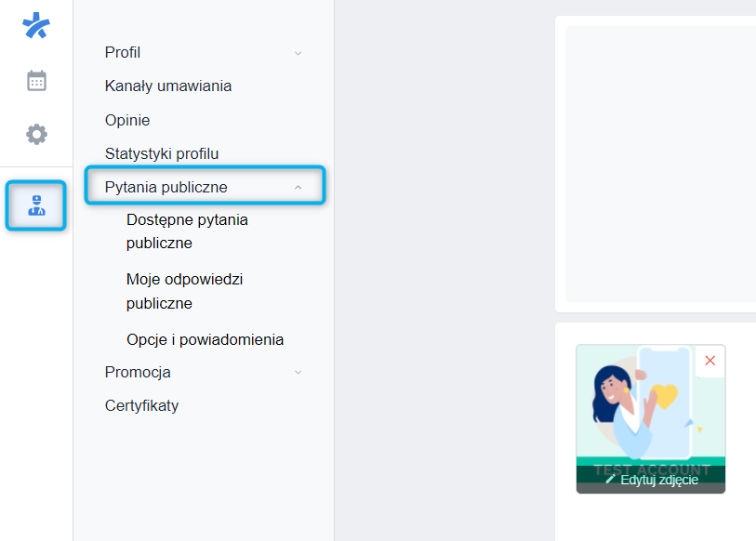The image size is (756, 541).
Task: Open the Opinie section
Action: (126, 120)
